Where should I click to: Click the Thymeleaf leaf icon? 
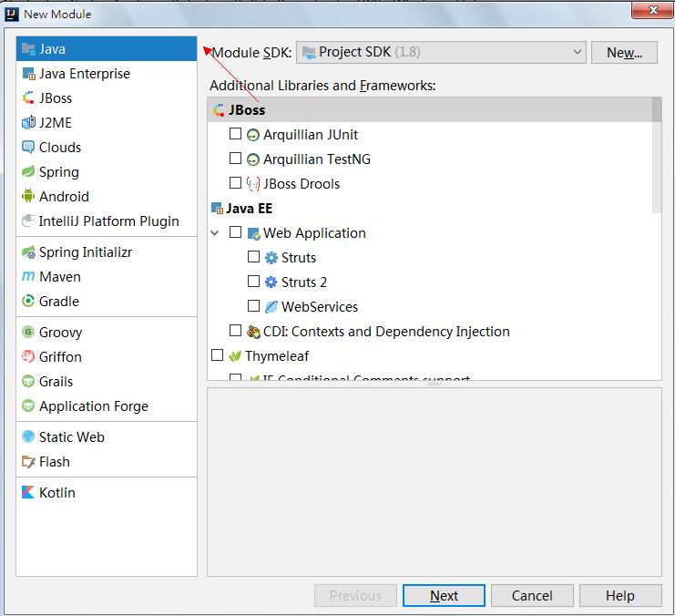235,355
